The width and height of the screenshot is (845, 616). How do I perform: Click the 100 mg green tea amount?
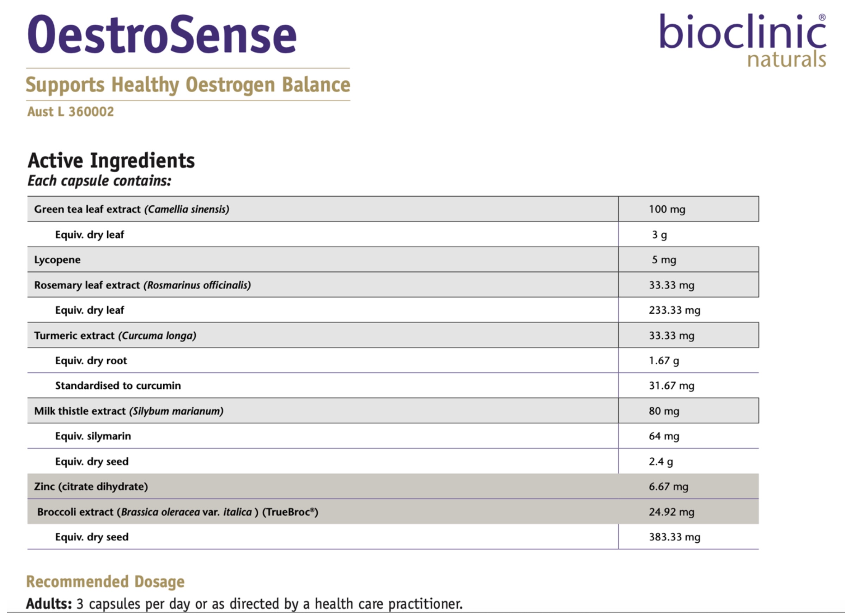pos(667,209)
